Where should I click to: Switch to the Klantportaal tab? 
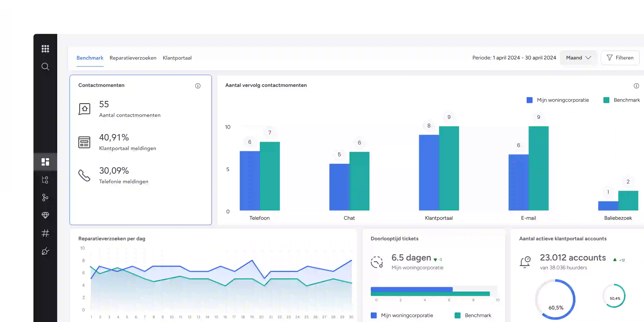(177, 58)
